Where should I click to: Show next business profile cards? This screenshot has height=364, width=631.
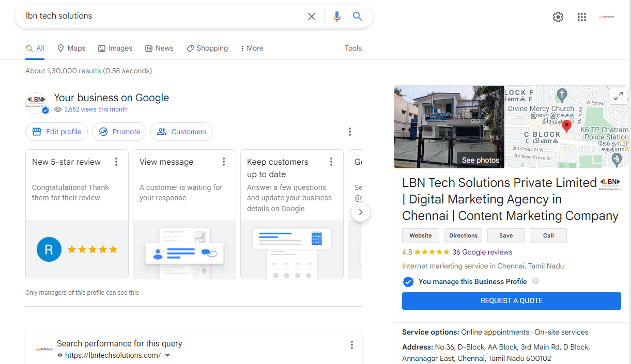(361, 212)
